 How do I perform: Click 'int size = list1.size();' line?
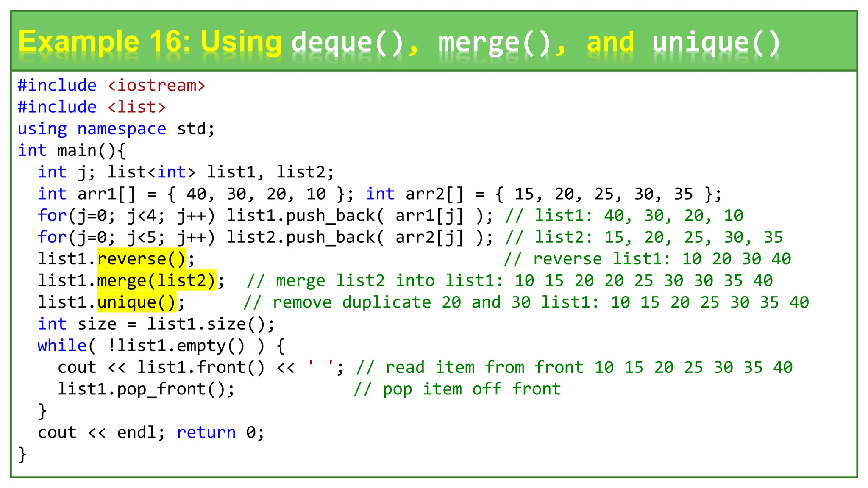click(x=156, y=324)
